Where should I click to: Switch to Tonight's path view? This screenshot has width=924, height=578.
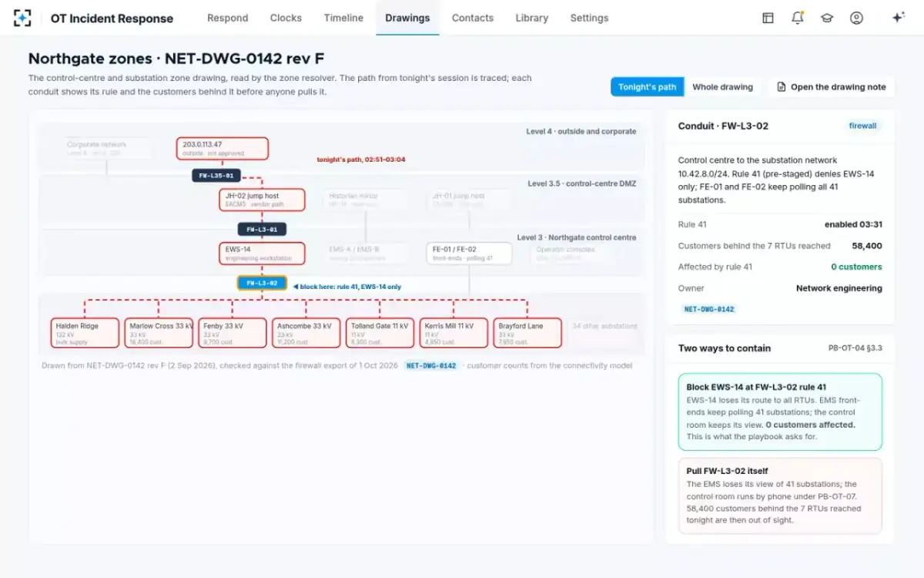point(648,87)
